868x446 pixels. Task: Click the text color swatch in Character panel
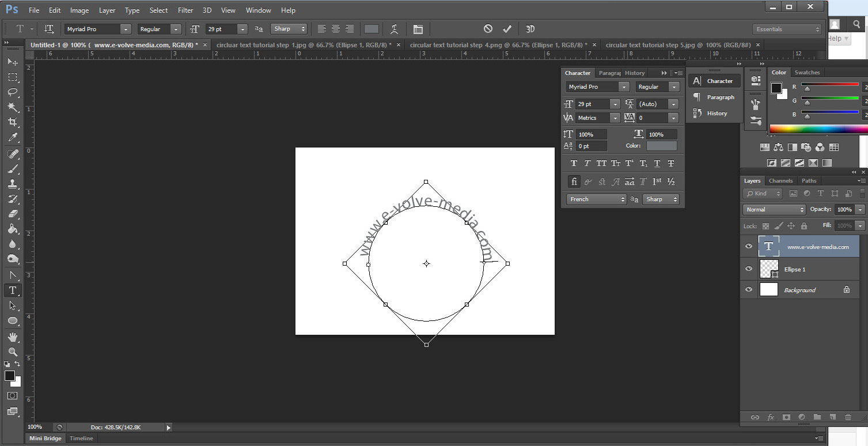pos(662,146)
